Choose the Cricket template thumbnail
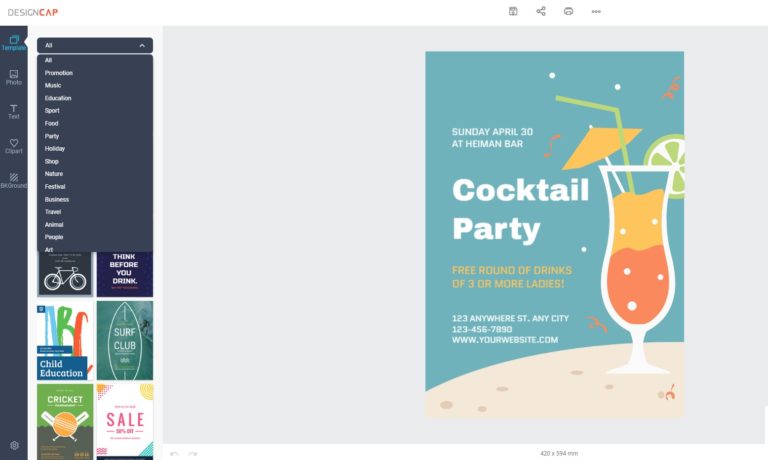The image size is (768, 460). (65, 422)
